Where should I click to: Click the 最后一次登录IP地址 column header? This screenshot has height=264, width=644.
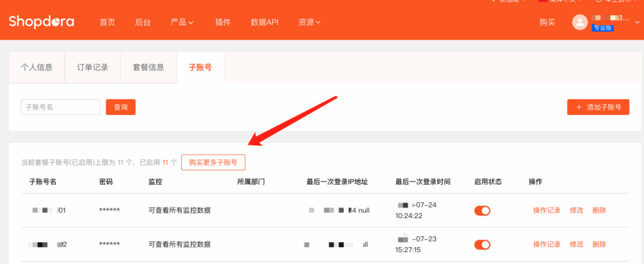tap(337, 182)
